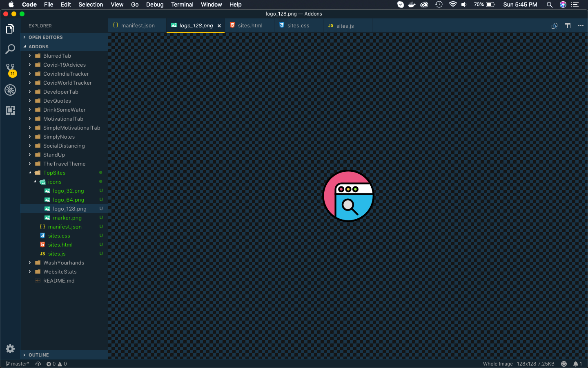Open the Debug menu

(x=155, y=4)
